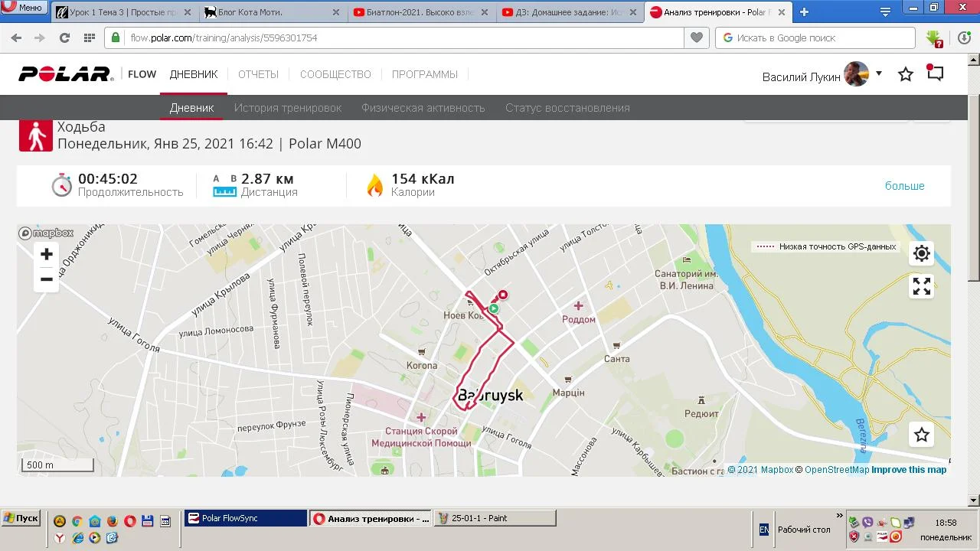Screen dimensions: 980x551
Task: Close the Блог Кота Моти tab
Action: [335, 12]
